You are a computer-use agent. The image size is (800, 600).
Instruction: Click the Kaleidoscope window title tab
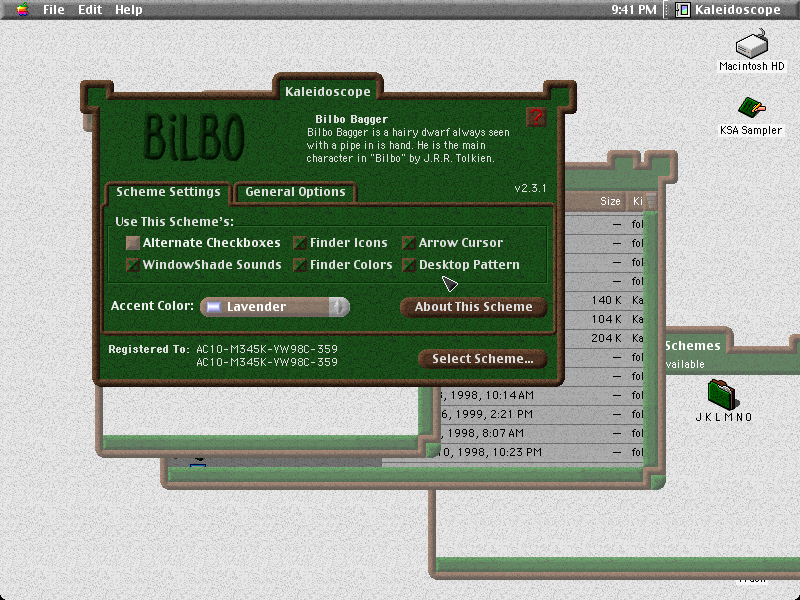[x=328, y=92]
